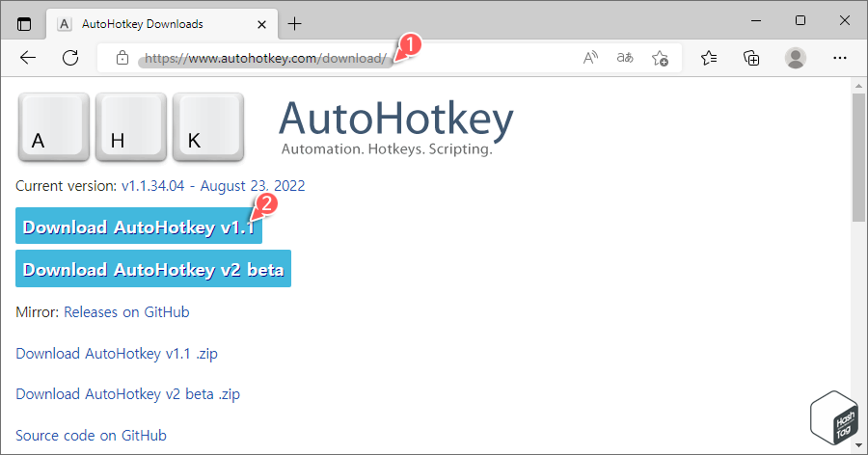This screenshot has width=868, height=455.
Task: Open the tab actions menu icon
Action: [x=24, y=24]
